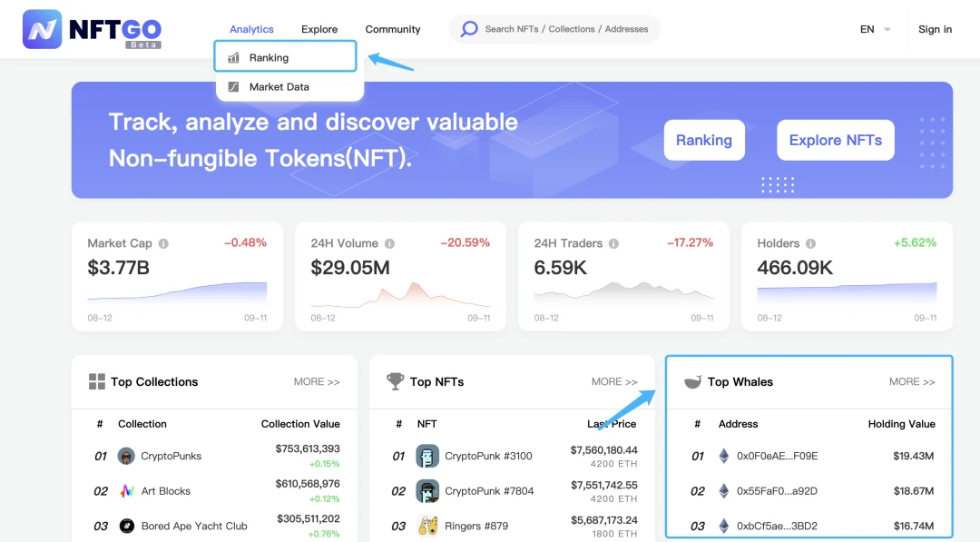Click the NFTGO logo icon
980x542 pixels.
pyautogui.click(x=43, y=29)
